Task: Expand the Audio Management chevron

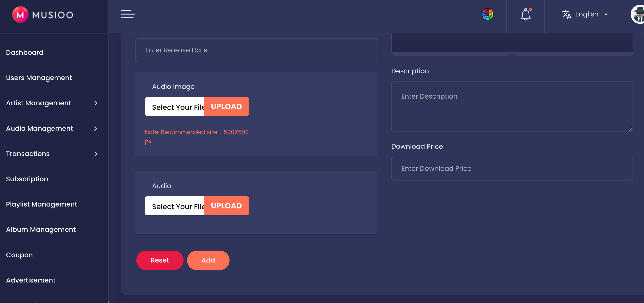Action: 96,129
